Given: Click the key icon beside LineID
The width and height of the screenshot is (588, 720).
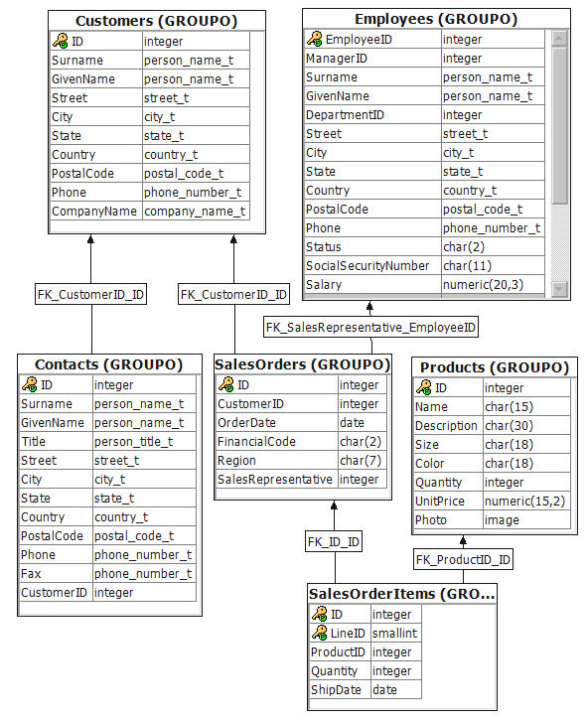Looking at the screenshot, I should 319,633.
